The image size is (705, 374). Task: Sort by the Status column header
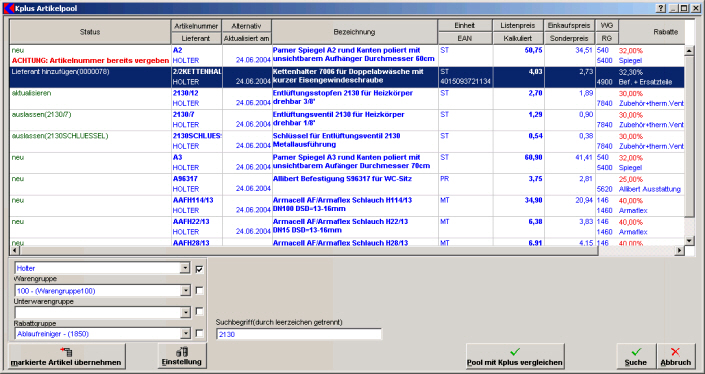tap(90, 32)
